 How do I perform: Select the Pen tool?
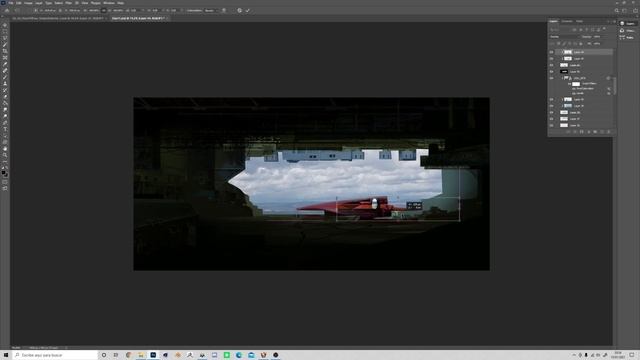tap(5, 123)
